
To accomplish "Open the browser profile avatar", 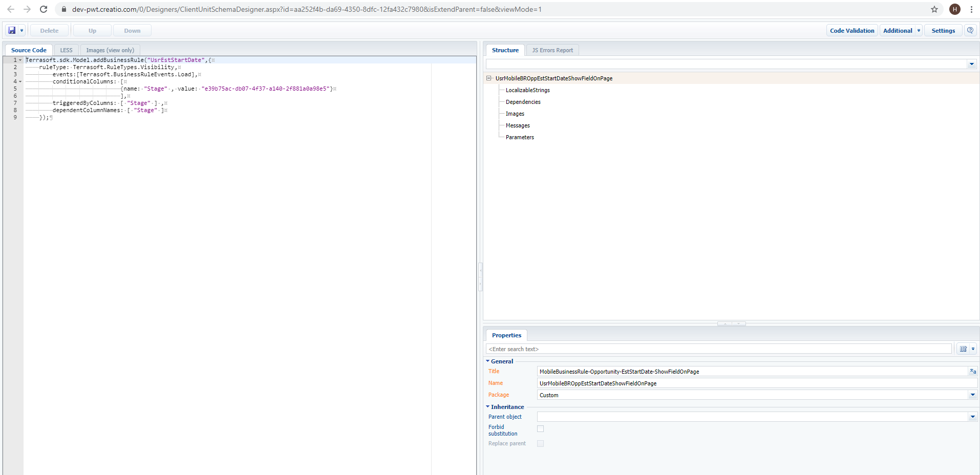I will click(x=955, y=9).
